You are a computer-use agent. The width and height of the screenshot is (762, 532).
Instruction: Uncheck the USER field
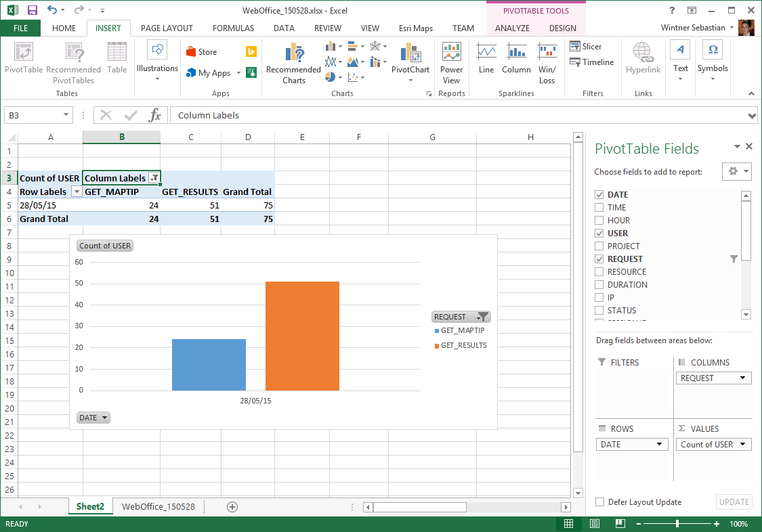tap(600, 233)
